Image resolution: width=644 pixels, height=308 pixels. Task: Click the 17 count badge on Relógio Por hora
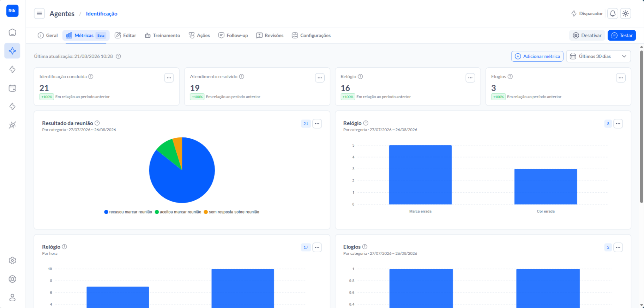pos(306,247)
